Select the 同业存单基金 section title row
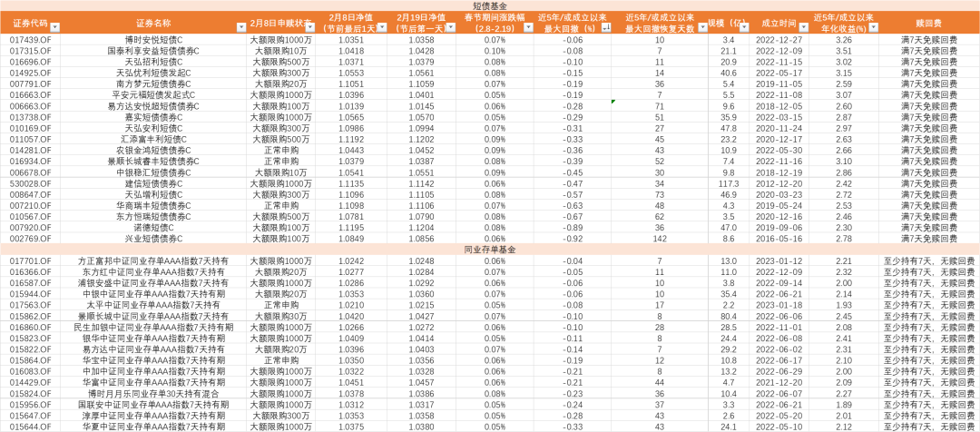This screenshot has height=432, width=980. [490, 250]
